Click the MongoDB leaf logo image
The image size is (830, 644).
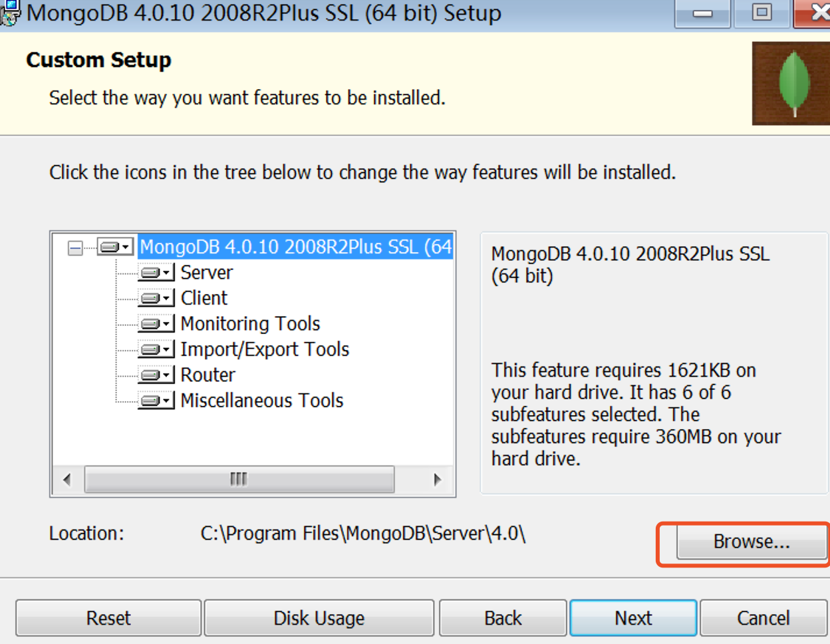click(x=791, y=84)
